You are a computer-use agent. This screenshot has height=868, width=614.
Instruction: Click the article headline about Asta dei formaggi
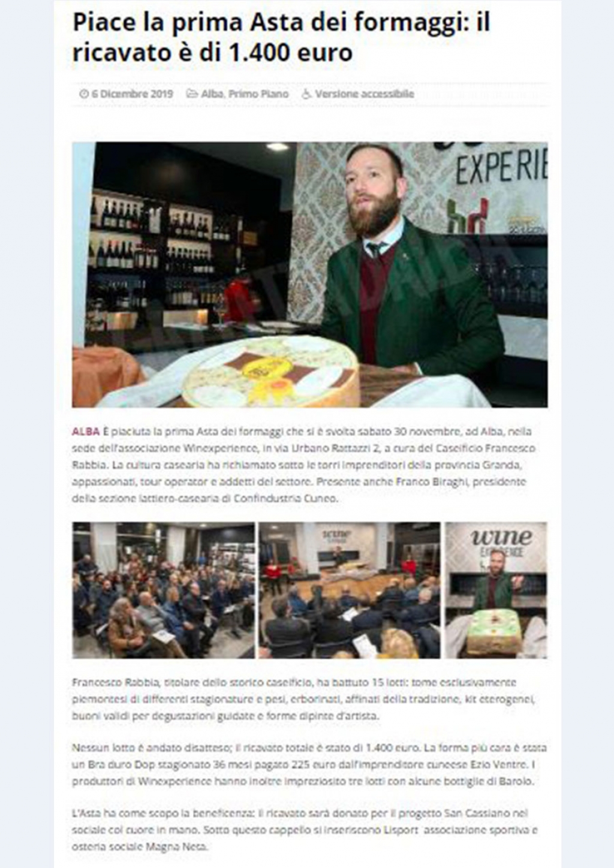[x=281, y=38]
